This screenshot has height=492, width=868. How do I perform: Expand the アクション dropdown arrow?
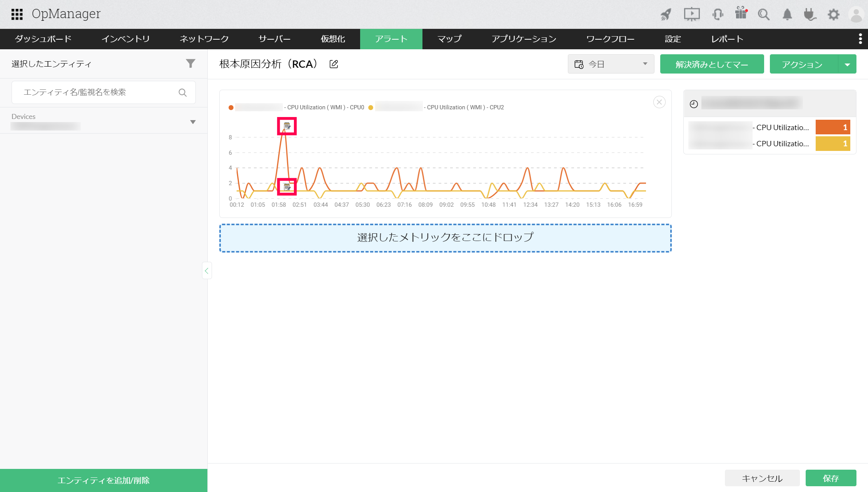click(847, 64)
